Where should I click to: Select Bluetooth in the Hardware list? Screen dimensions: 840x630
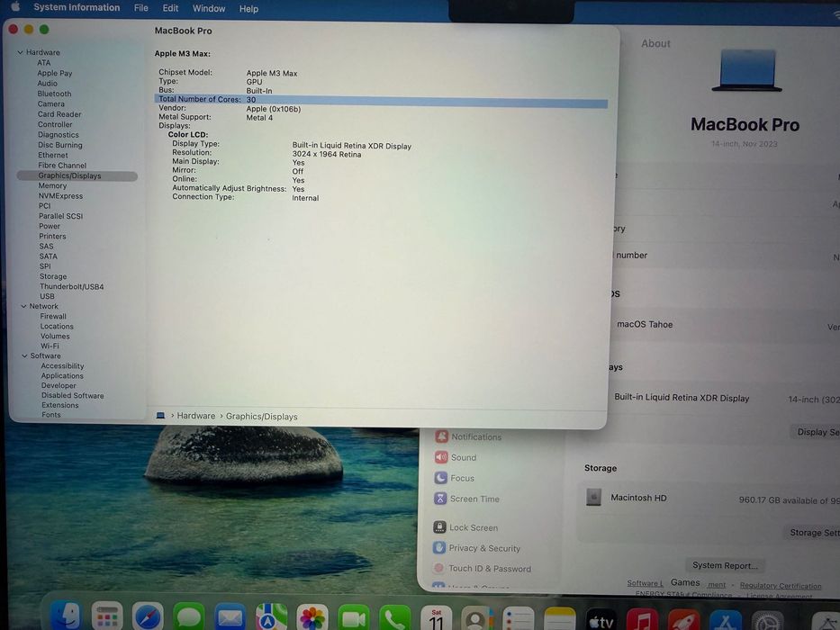pos(54,94)
